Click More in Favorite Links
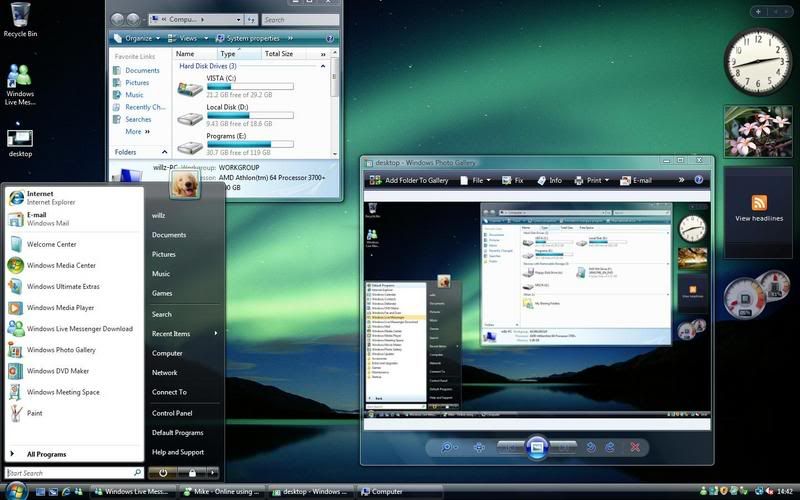800x500 pixels. [x=138, y=132]
